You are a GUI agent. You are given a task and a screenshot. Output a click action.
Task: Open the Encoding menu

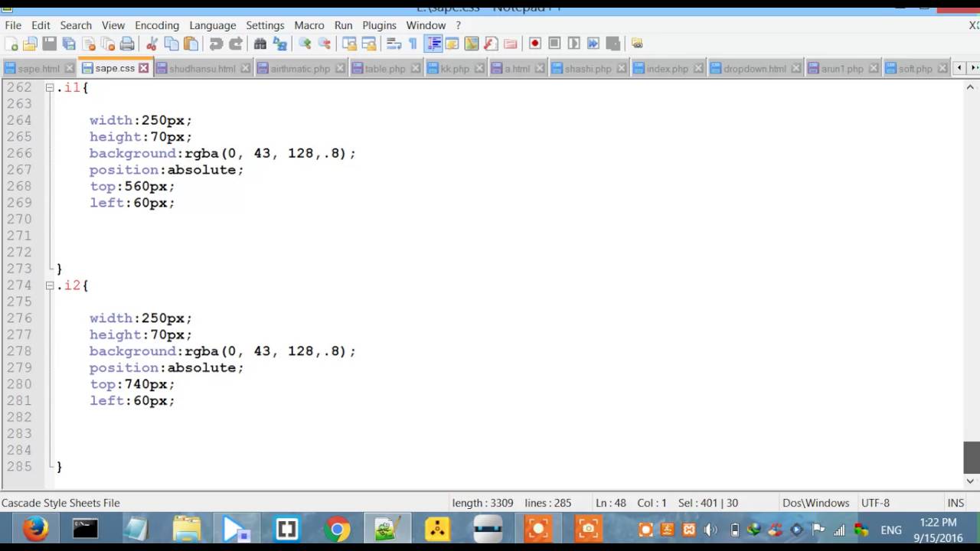click(157, 25)
